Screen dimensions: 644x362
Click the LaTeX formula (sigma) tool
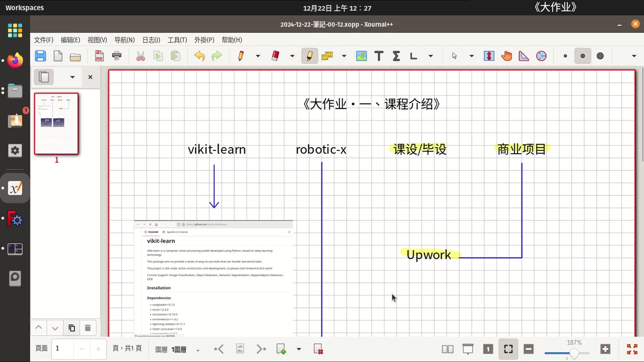[396, 56]
